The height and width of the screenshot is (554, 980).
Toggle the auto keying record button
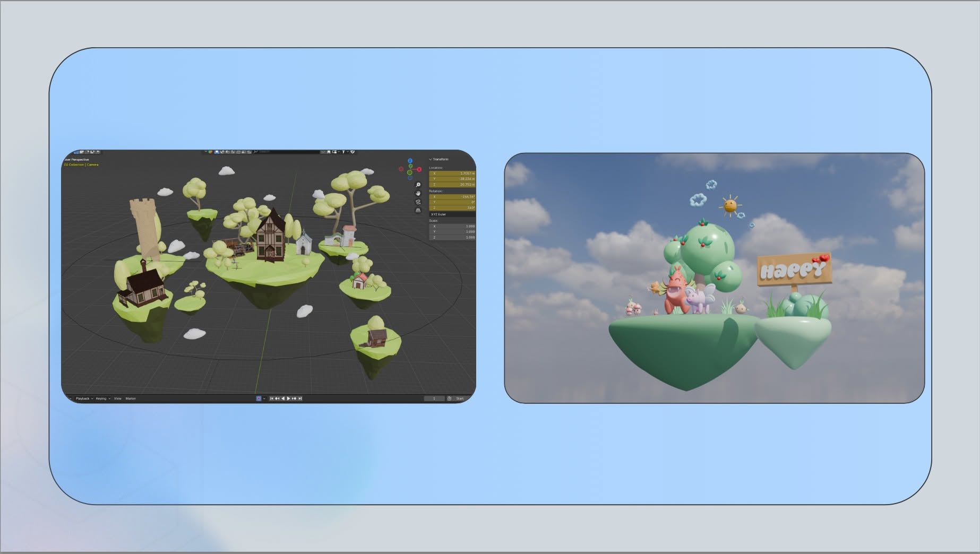(x=259, y=399)
